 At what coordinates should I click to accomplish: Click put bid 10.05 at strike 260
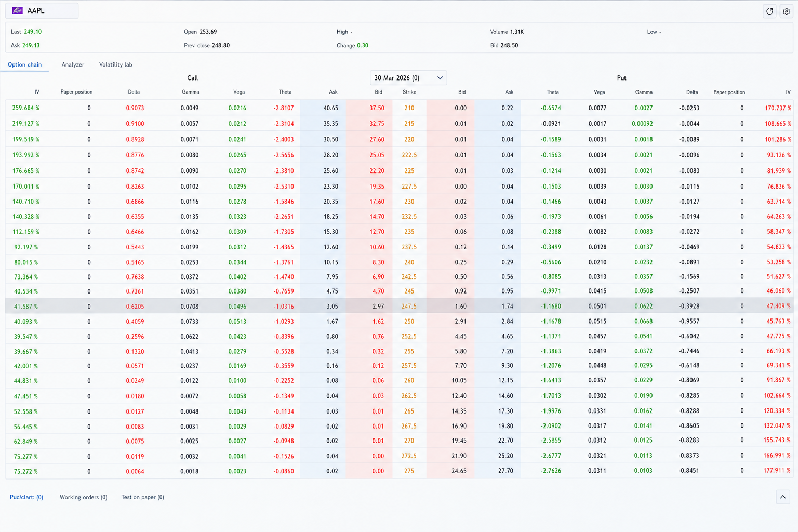[x=459, y=381]
